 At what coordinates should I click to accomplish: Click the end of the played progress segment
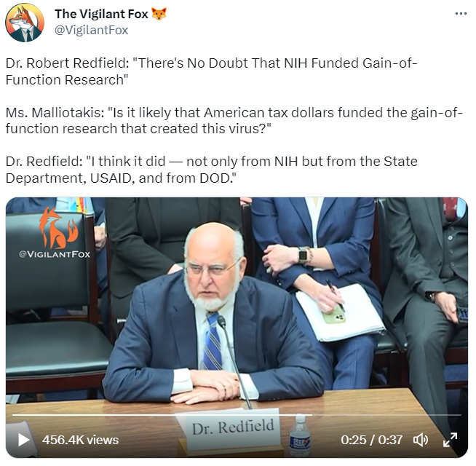(x=312, y=414)
